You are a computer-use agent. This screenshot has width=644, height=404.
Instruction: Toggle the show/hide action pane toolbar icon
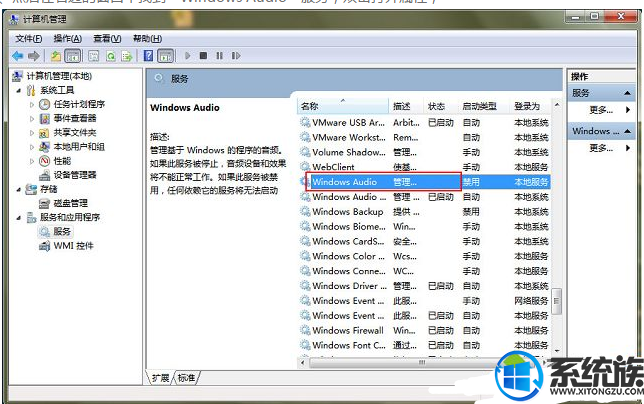coord(166,55)
